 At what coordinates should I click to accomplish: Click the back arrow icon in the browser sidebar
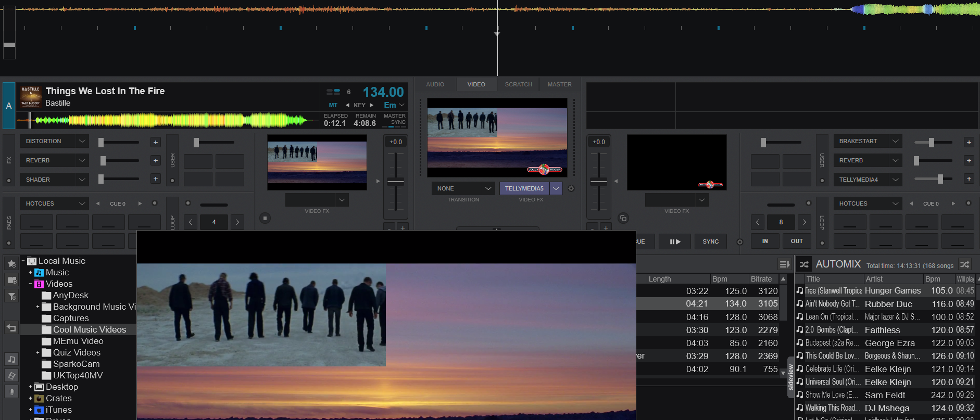coord(11,328)
